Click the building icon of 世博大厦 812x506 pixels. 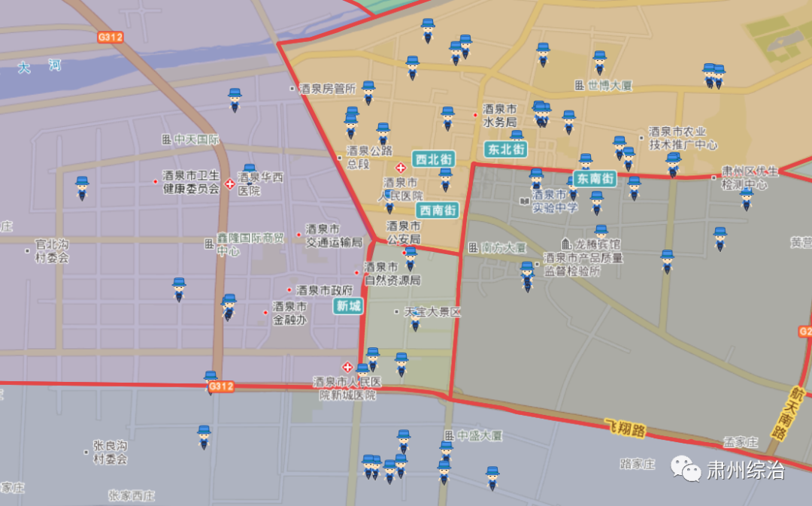click(x=580, y=85)
